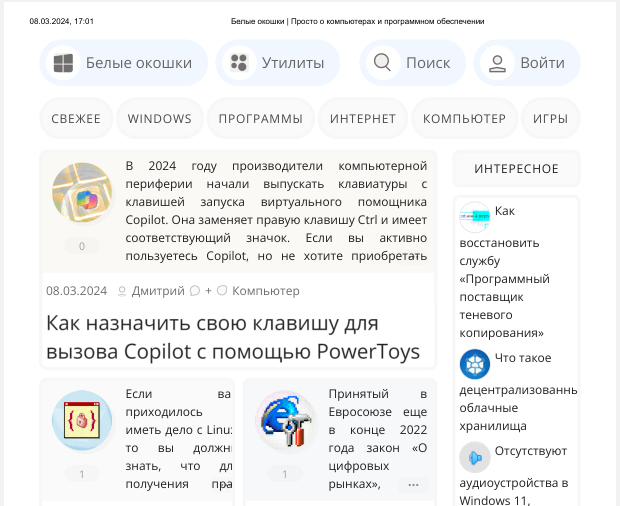Open the Linux permissions article thumbnail with curly braces
The image size is (620, 506).
pos(82,420)
